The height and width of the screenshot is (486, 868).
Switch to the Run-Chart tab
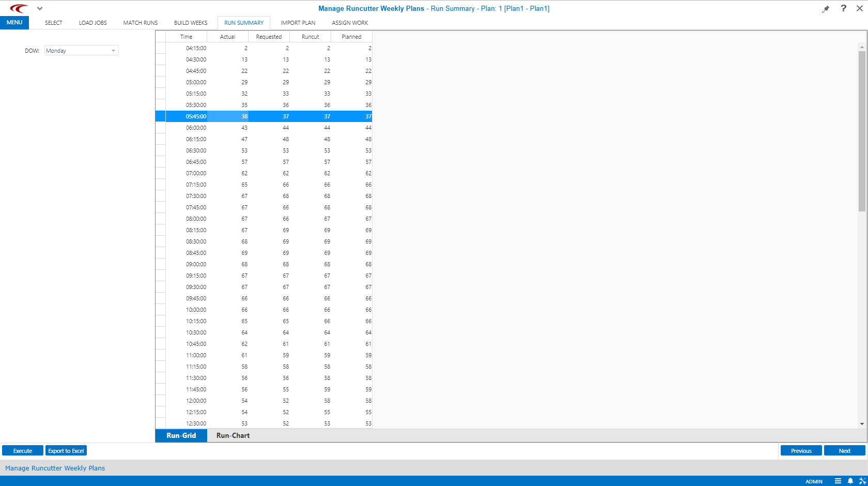233,435
